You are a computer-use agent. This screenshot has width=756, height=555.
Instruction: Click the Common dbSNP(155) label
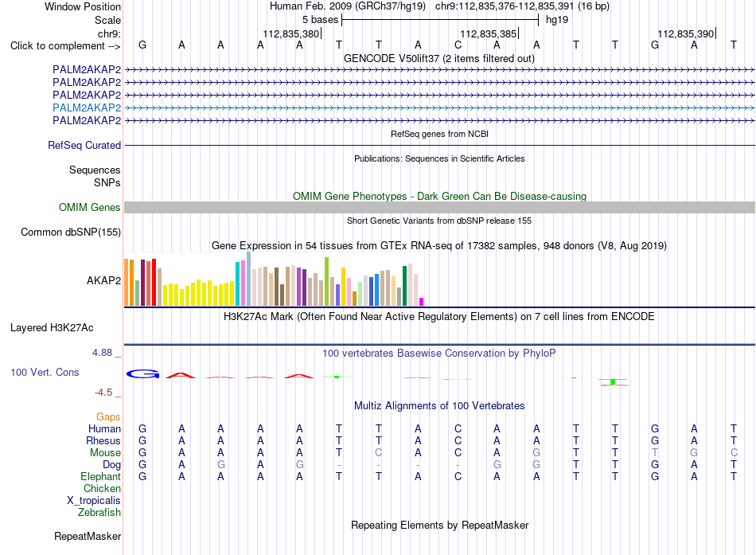[x=70, y=233]
